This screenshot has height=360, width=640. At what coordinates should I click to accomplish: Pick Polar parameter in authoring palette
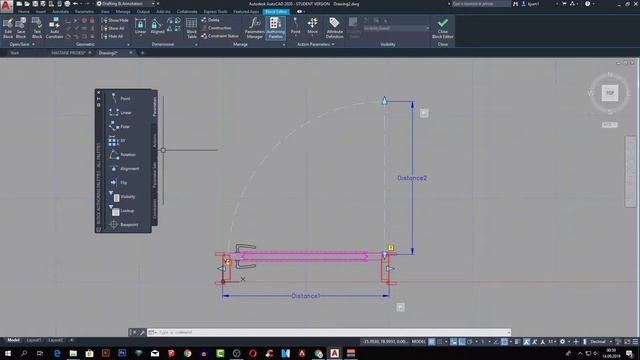click(x=120, y=127)
